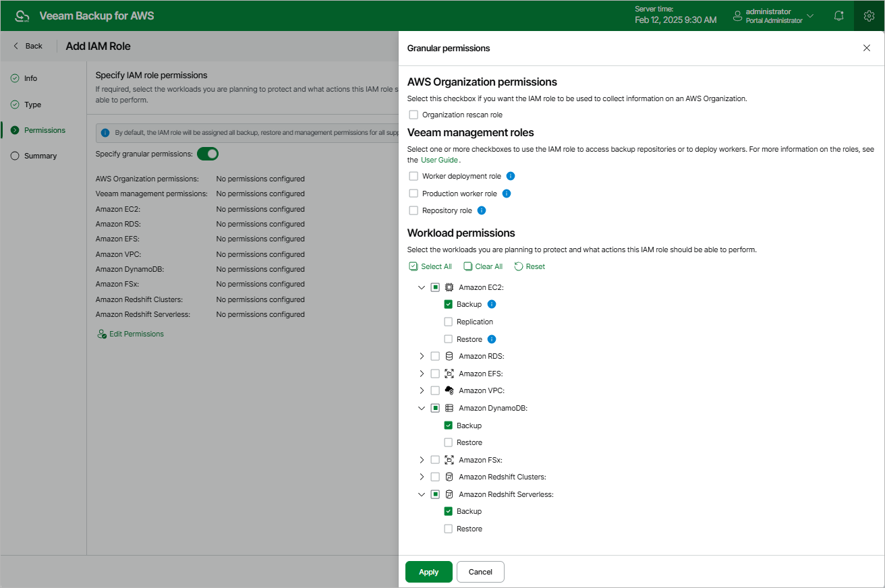Go Back from Add IAM Role
Image resolution: width=885 pixels, height=588 pixels.
pos(28,46)
